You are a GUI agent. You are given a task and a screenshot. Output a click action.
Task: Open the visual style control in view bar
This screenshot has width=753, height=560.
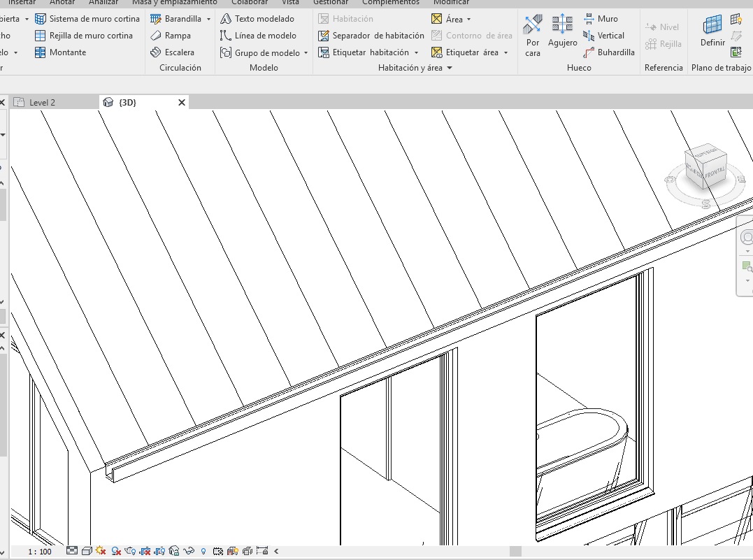(87, 551)
